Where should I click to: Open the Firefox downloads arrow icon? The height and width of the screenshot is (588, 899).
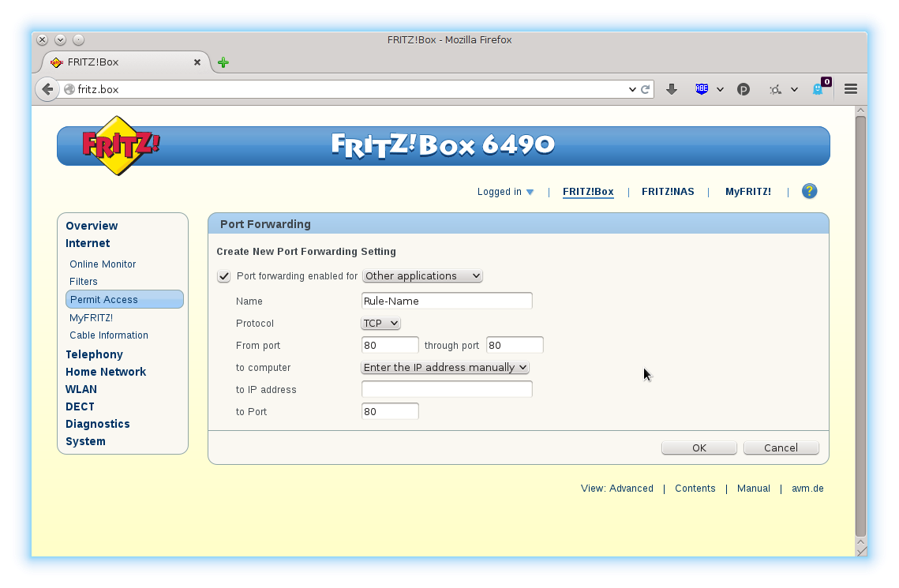672,88
